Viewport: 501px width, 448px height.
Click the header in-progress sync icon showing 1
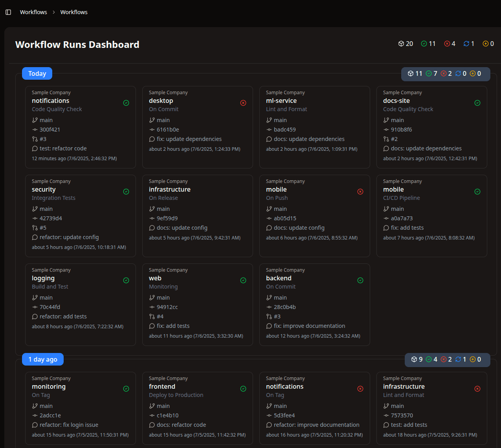pos(466,44)
